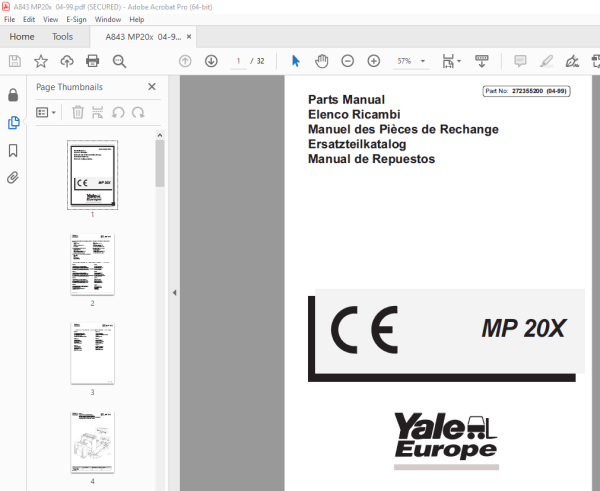The height and width of the screenshot is (491, 600).
Task: Activate the Hand pan tool
Action: point(321,61)
